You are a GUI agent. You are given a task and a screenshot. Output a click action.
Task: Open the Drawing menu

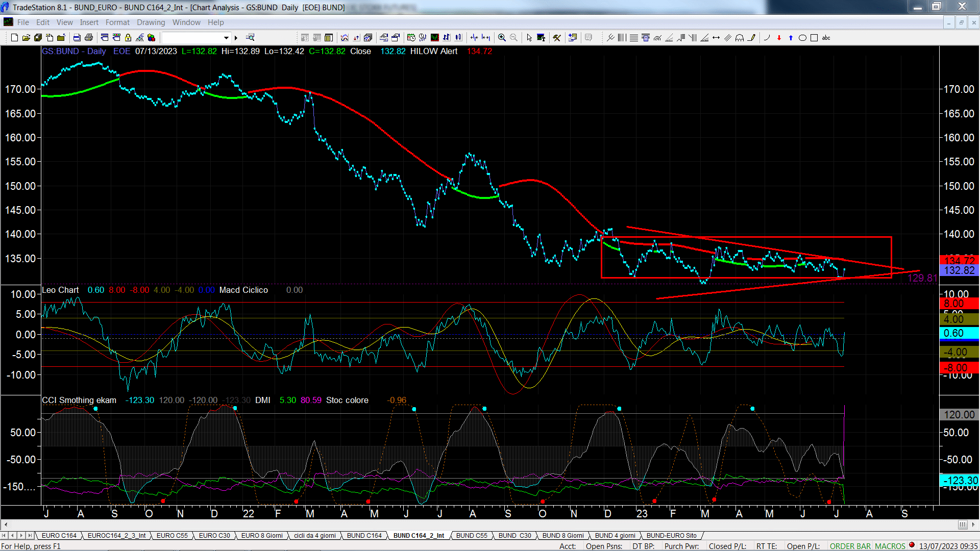[x=151, y=22]
